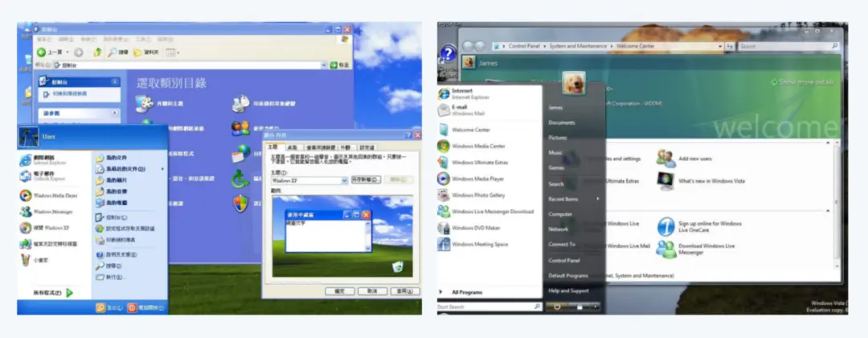Screen dimensions: 868x338
Task: Select the first tab in XP Display Properties
Action: [275, 146]
